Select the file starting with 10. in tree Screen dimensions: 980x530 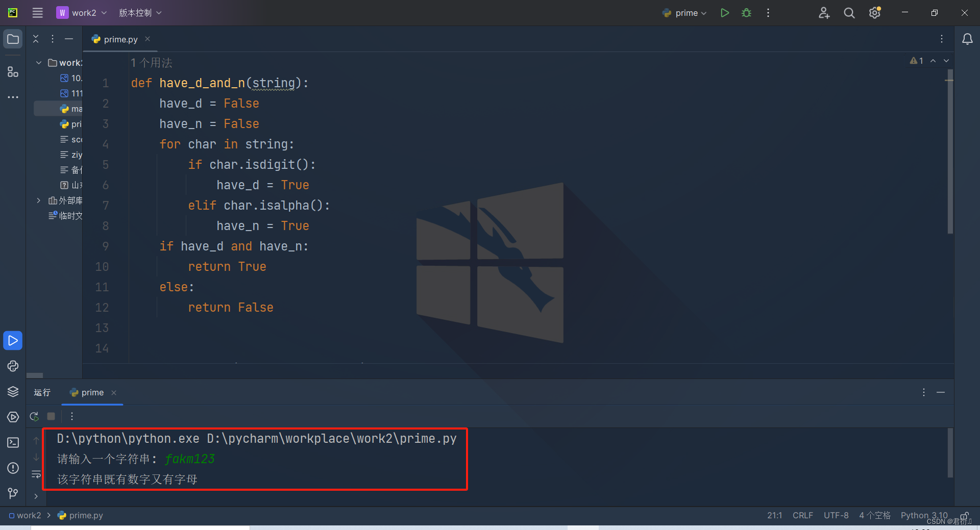click(x=71, y=78)
